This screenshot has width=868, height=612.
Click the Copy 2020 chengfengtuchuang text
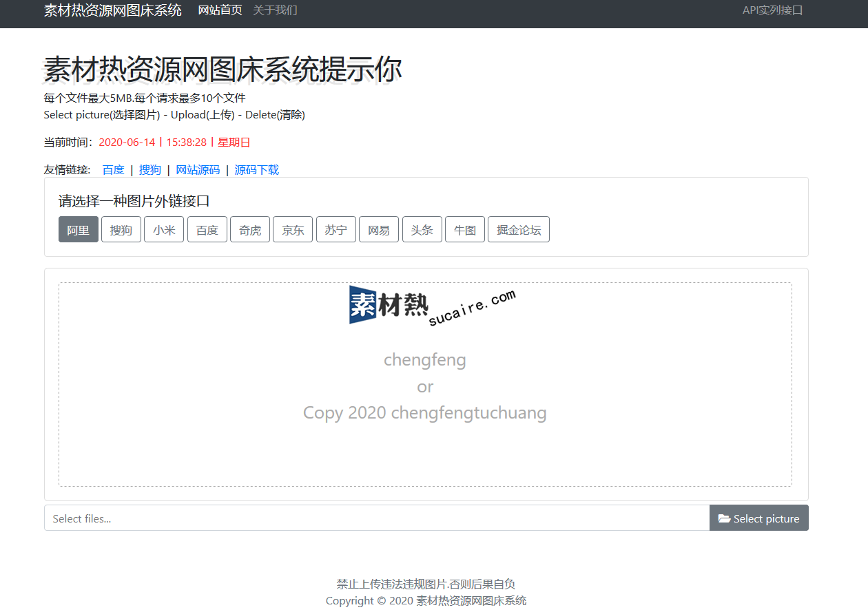tap(425, 413)
